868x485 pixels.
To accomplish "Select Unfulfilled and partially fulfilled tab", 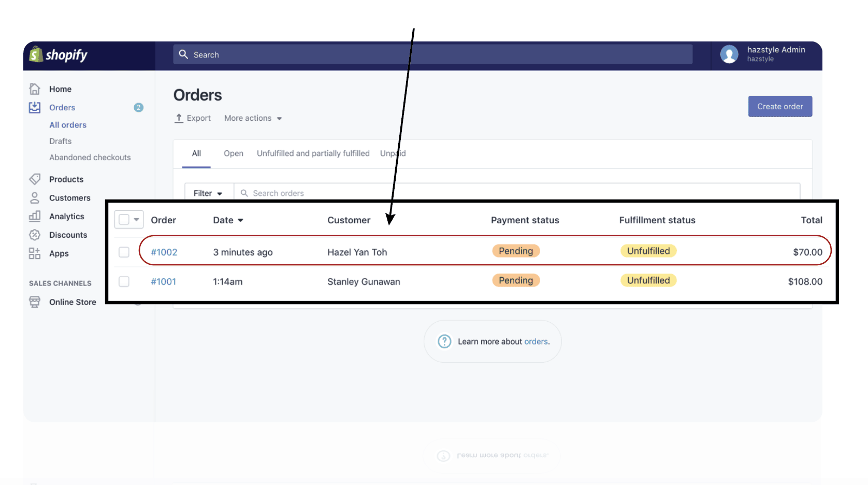I will (313, 153).
